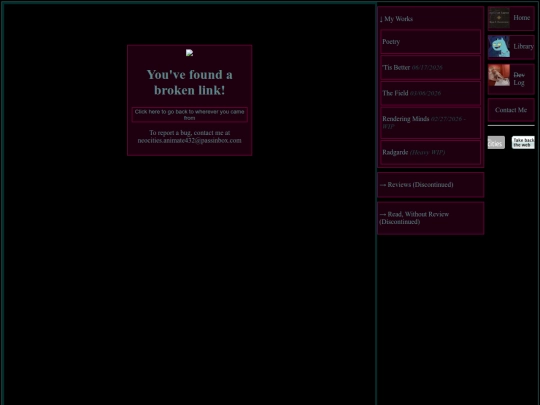Open the Rendering Minds work

[x=430, y=123]
